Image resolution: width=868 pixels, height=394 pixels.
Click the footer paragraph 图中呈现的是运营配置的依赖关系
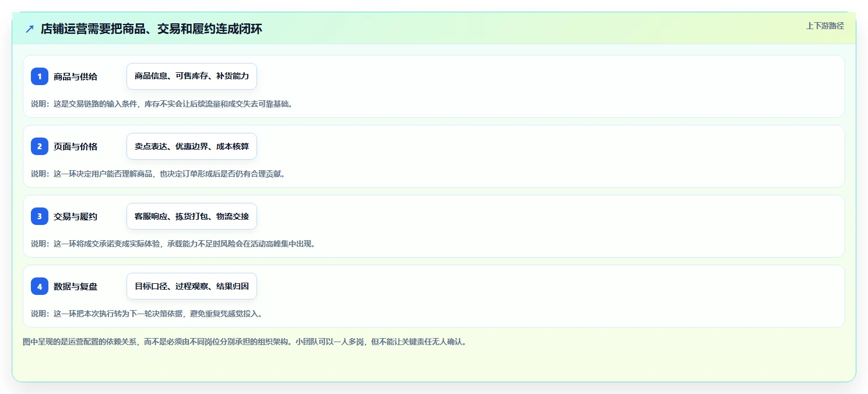click(244, 342)
